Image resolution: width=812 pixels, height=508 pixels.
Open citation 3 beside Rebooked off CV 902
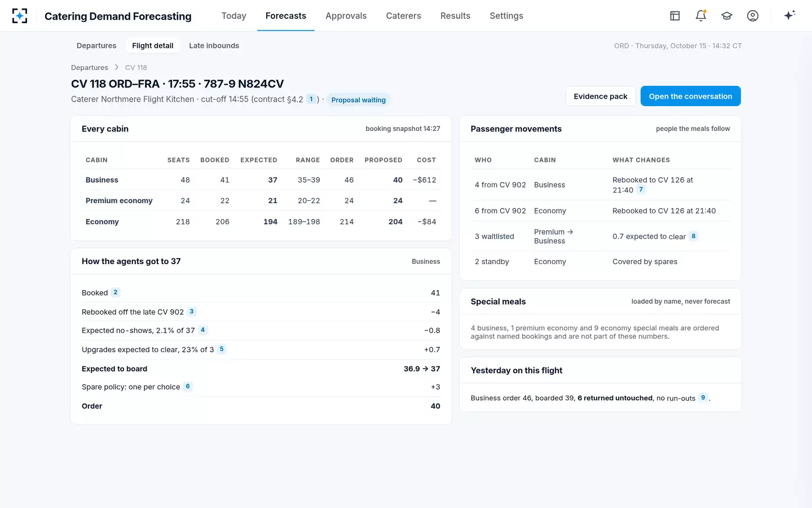192,312
